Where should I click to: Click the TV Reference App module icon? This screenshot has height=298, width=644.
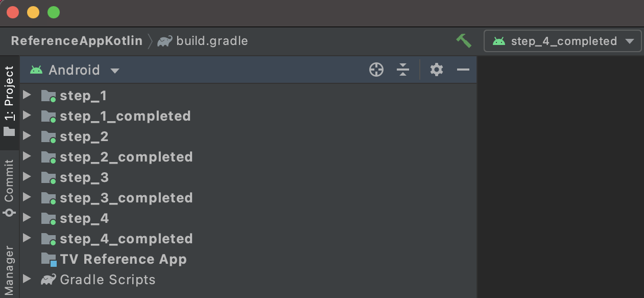pyautogui.click(x=49, y=259)
